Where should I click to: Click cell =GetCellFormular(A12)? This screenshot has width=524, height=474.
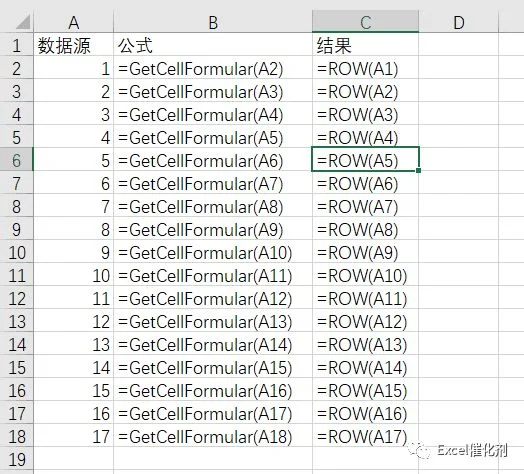click(x=213, y=298)
